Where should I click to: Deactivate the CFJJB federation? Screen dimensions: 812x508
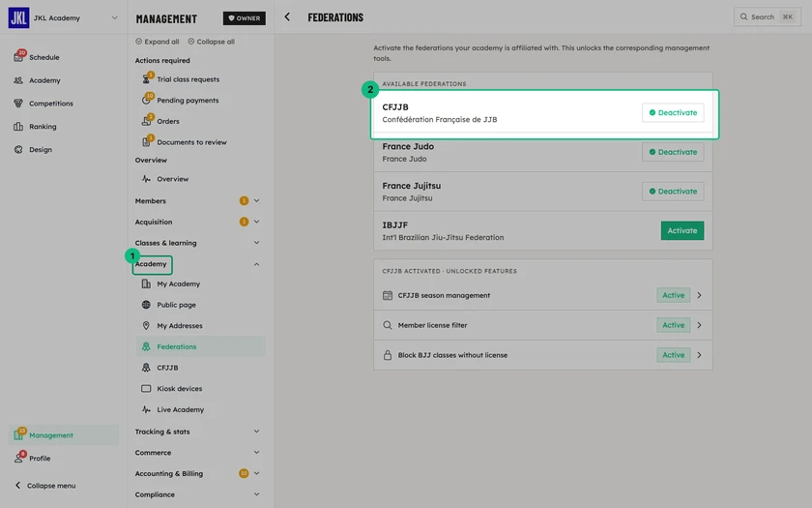pyautogui.click(x=673, y=112)
